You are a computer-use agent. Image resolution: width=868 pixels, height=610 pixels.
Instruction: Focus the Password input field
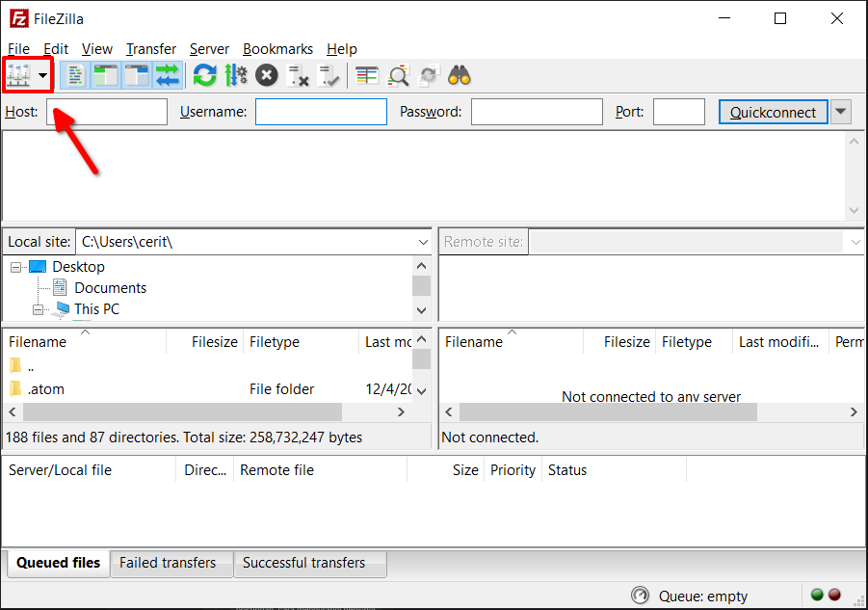tap(537, 112)
